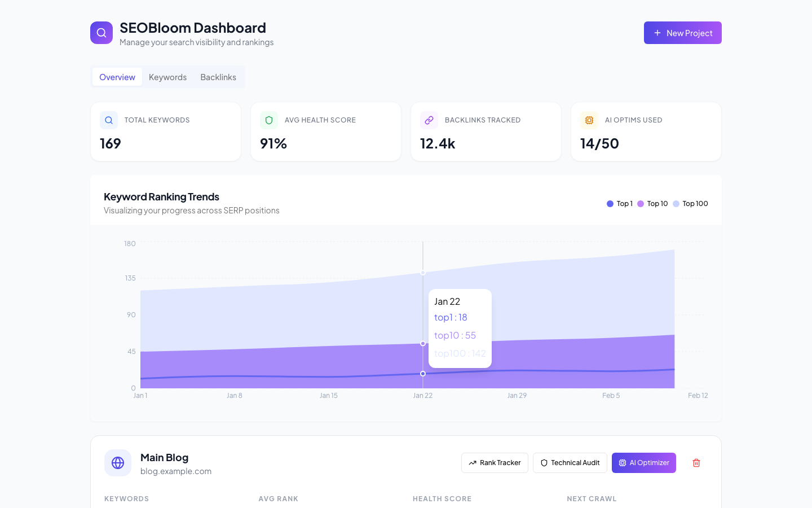This screenshot has width=812, height=508.
Task: Select the Total Keywords search icon
Action: point(108,120)
